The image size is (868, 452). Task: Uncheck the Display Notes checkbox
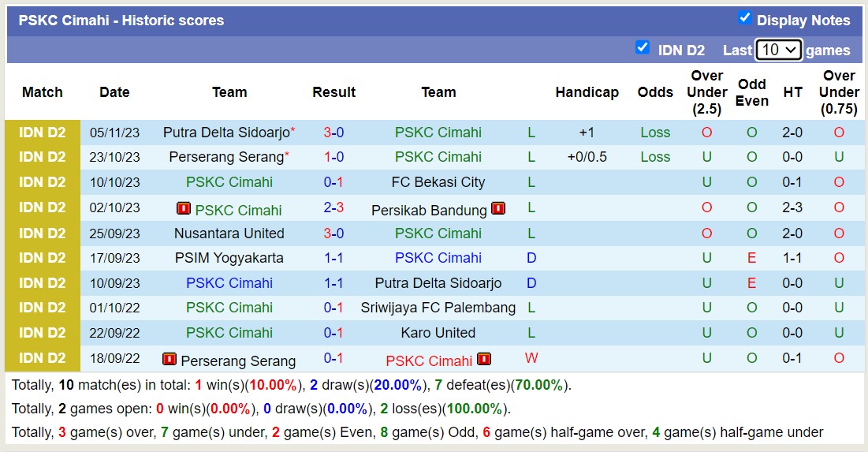tap(744, 18)
